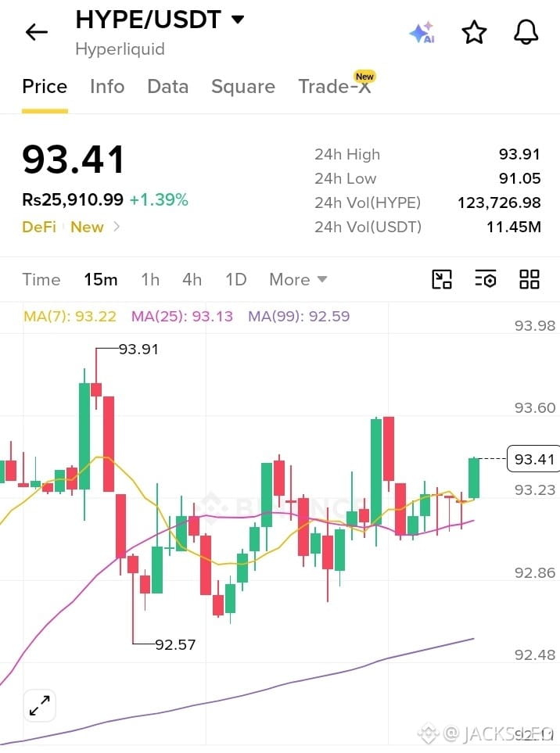This screenshot has width=560, height=753.
Task: Switch to the Data tab
Action: tap(168, 87)
